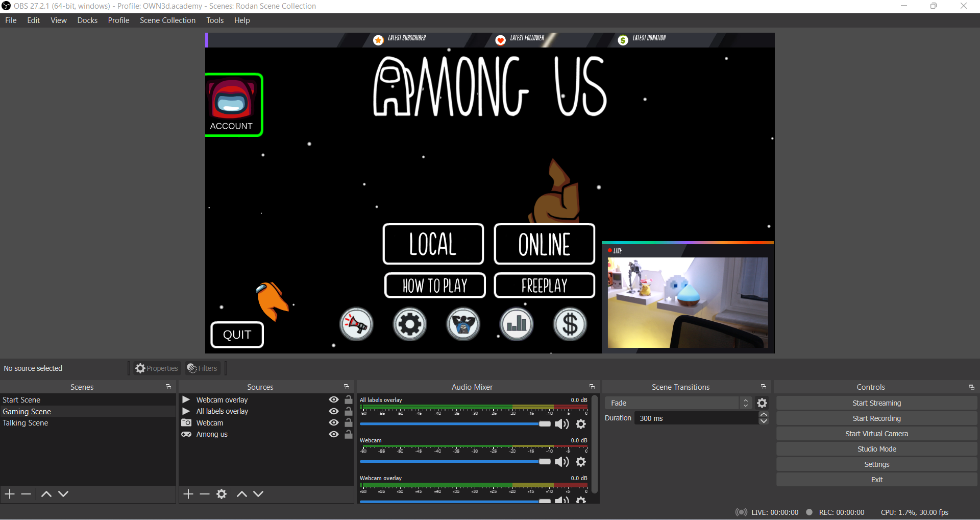Click Start Streaming button
The width and height of the screenshot is (980, 520).
876,403
